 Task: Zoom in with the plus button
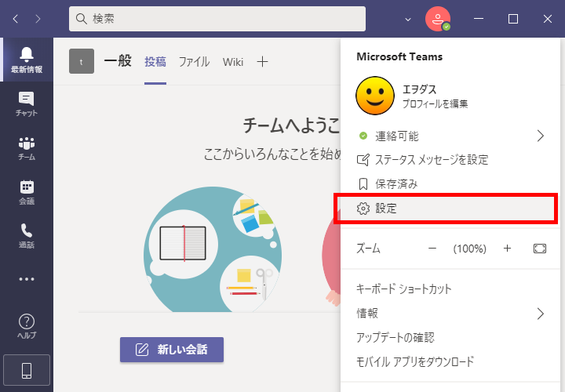pos(508,249)
